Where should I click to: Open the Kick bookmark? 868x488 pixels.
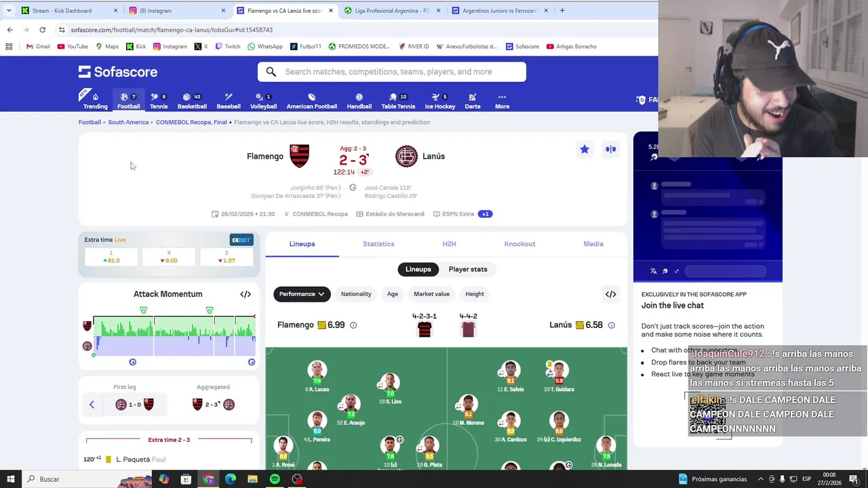[x=136, y=47]
